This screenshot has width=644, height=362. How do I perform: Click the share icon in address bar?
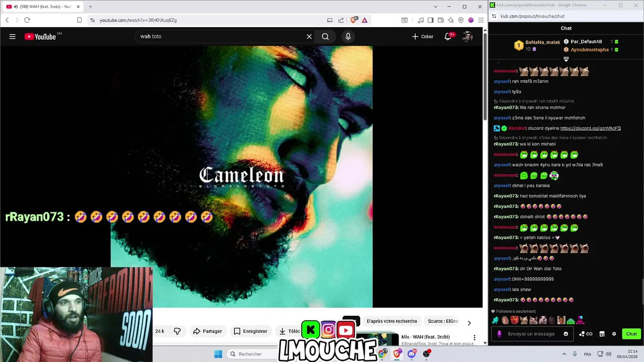tap(341, 20)
